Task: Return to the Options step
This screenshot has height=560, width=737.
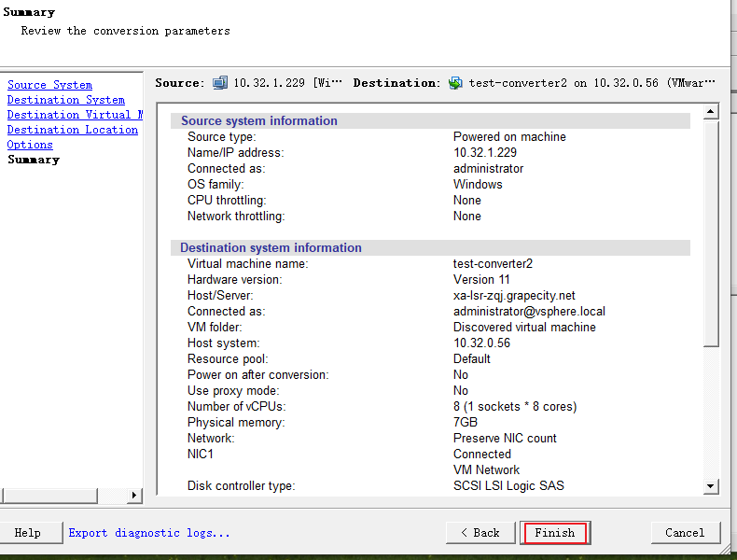Action: tap(30, 145)
